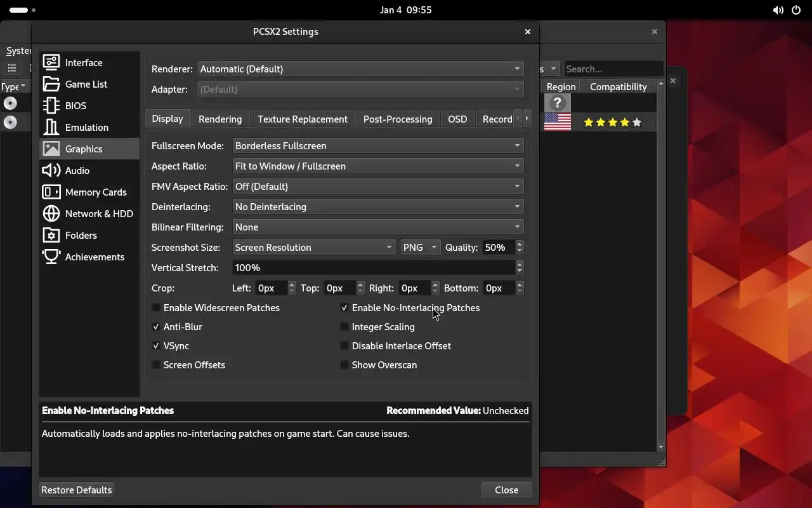812x508 pixels.
Task: Change the PNG screenshot format dropdown
Action: 420,247
